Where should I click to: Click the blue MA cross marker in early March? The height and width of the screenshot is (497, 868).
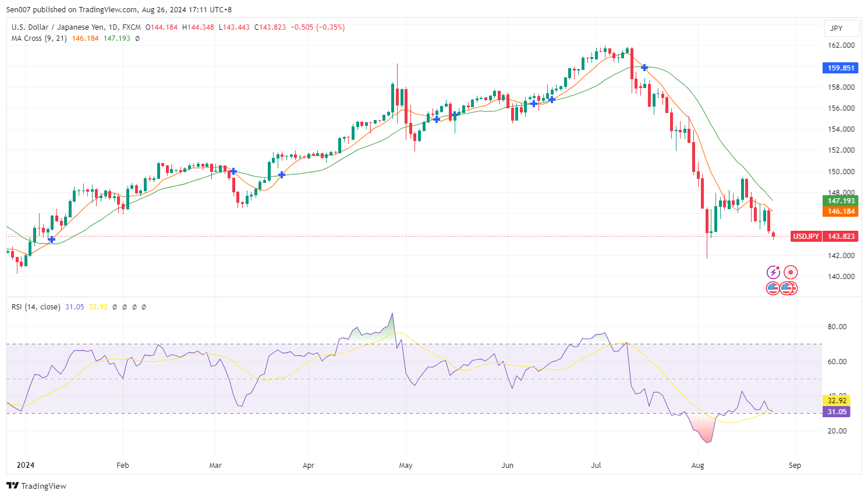click(x=233, y=171)
